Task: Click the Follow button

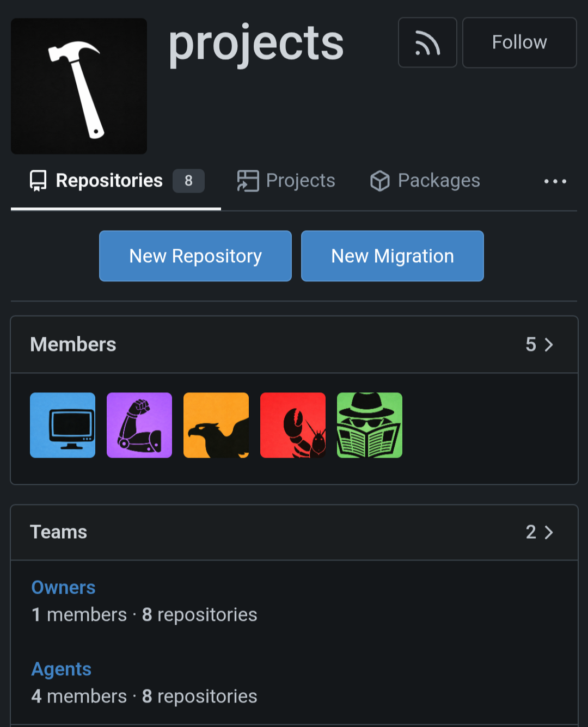Action: pos(519,42)
